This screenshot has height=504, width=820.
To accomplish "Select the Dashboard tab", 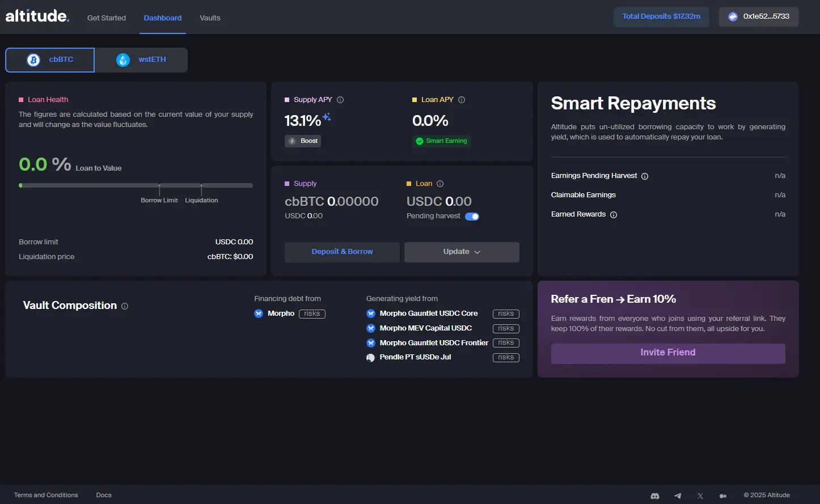I will click(x=163, y=18).
